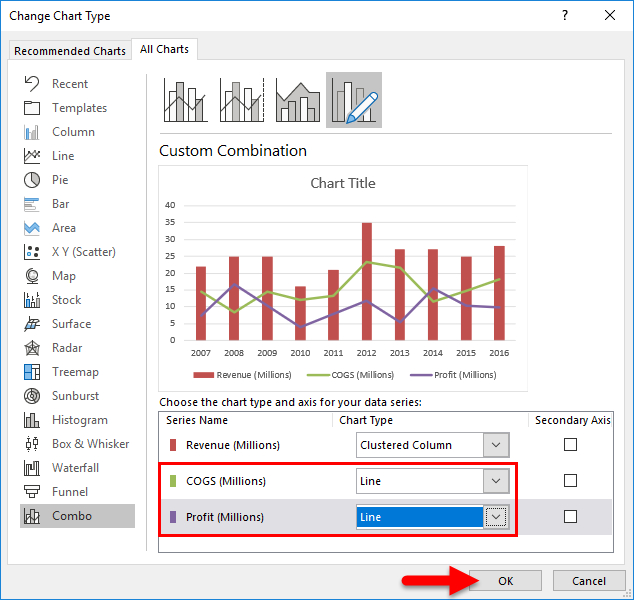This screenshot has height=600, width=634.
Task: Click the Chart Type column header
Action: (366, 420)
